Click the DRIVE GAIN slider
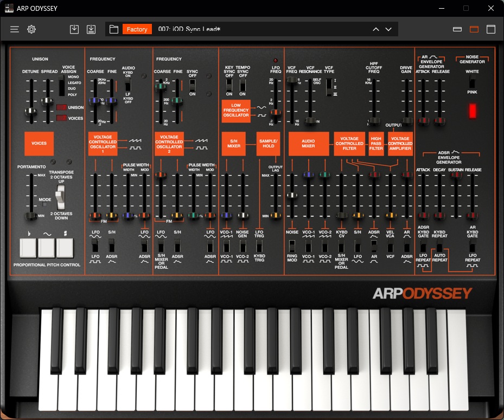 [x=407, y=121]
